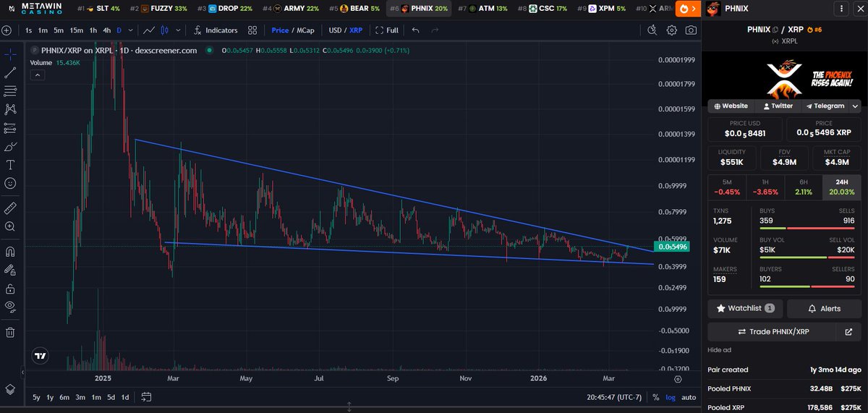Image resolution: width=868 pixels, height=413 pixels.
Task: Set the date range to 6m
Action: click(64, 397)
